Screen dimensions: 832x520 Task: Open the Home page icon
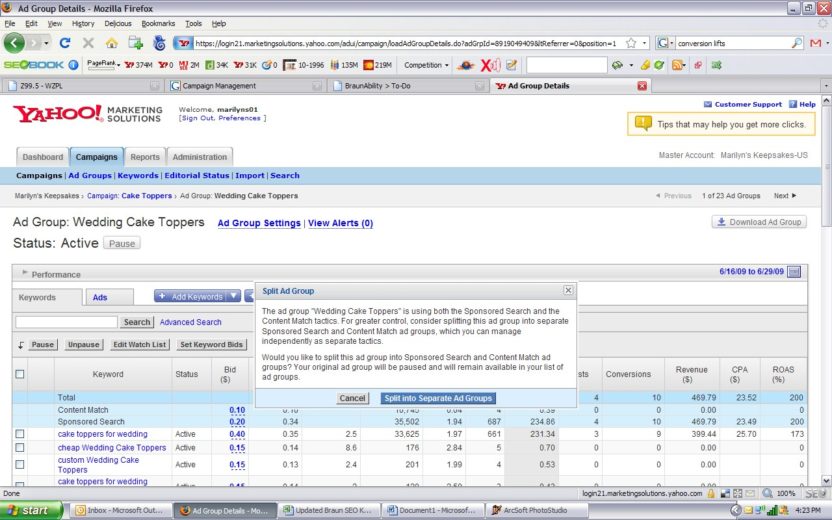coord(111,43)
